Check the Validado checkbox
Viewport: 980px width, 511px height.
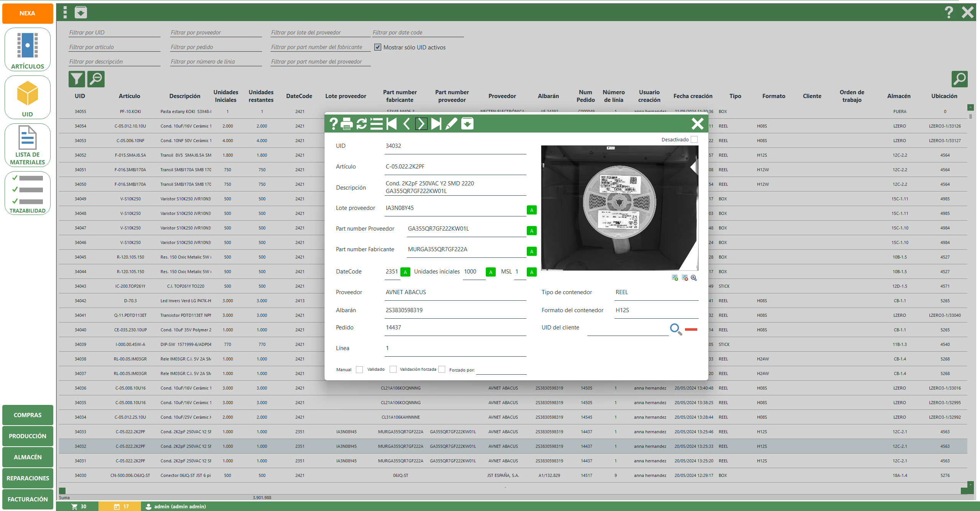(x=393, y=369)
